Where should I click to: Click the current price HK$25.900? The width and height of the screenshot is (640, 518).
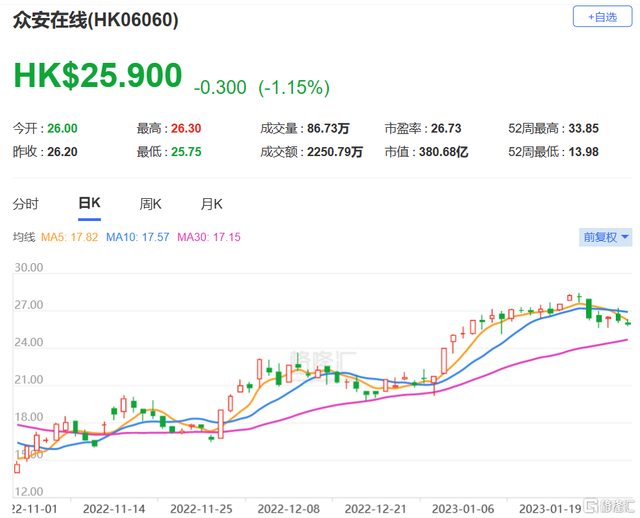(98, 76)
